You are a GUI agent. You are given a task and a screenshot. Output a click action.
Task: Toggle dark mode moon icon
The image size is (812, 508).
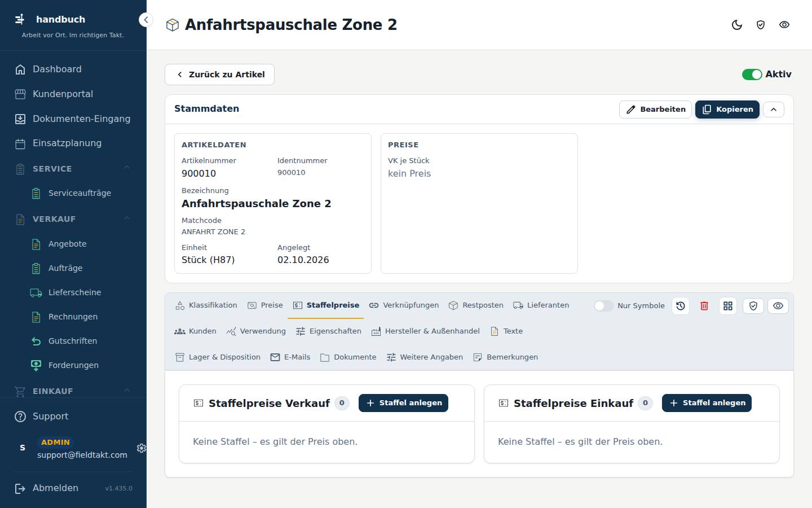click(737, 25)
